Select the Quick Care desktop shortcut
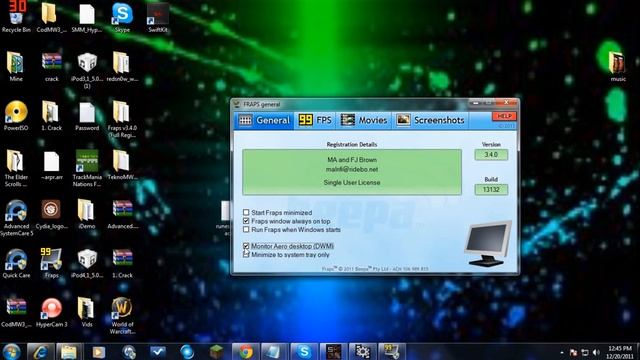 click(x=16, y=263)
